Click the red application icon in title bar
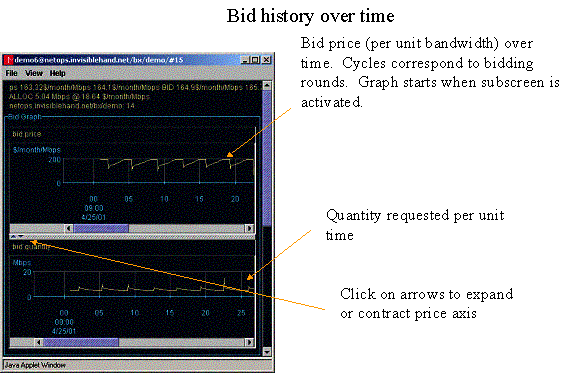Viewport: 576px width, 373px height. click(x=9, y=60)
